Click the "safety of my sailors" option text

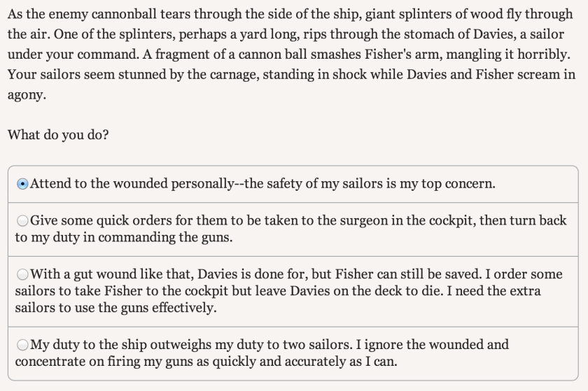click(x=379, y=184)
